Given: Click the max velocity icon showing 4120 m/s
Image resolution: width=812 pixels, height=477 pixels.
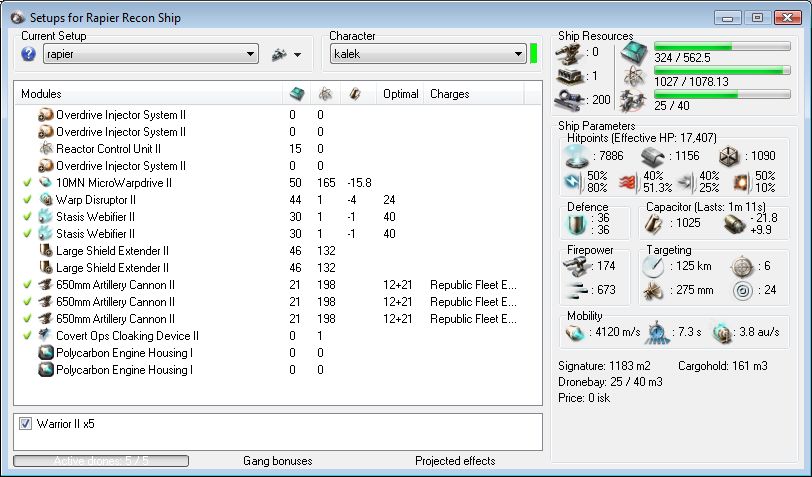Looking at the screenshot, I should coord(575,333).
